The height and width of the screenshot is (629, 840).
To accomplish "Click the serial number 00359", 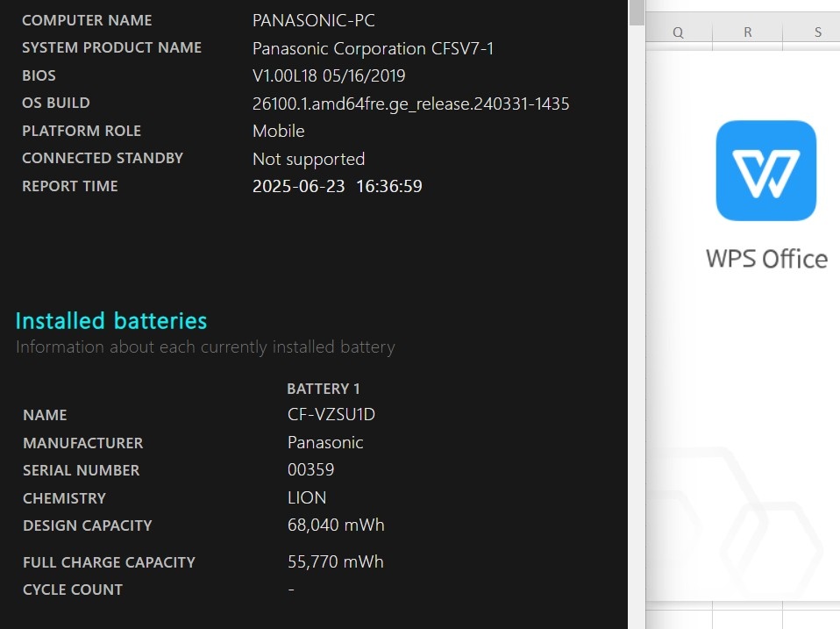I will point(310,469).
